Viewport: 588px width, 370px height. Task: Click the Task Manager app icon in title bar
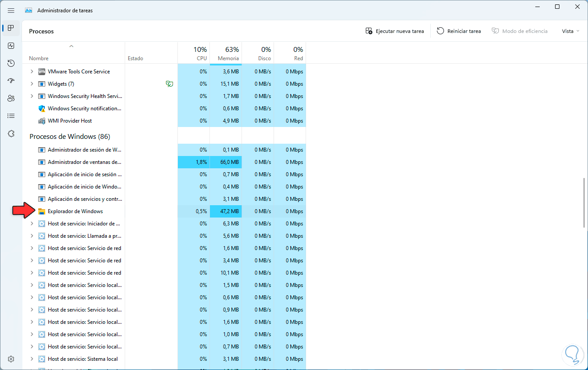click(29, 10)
